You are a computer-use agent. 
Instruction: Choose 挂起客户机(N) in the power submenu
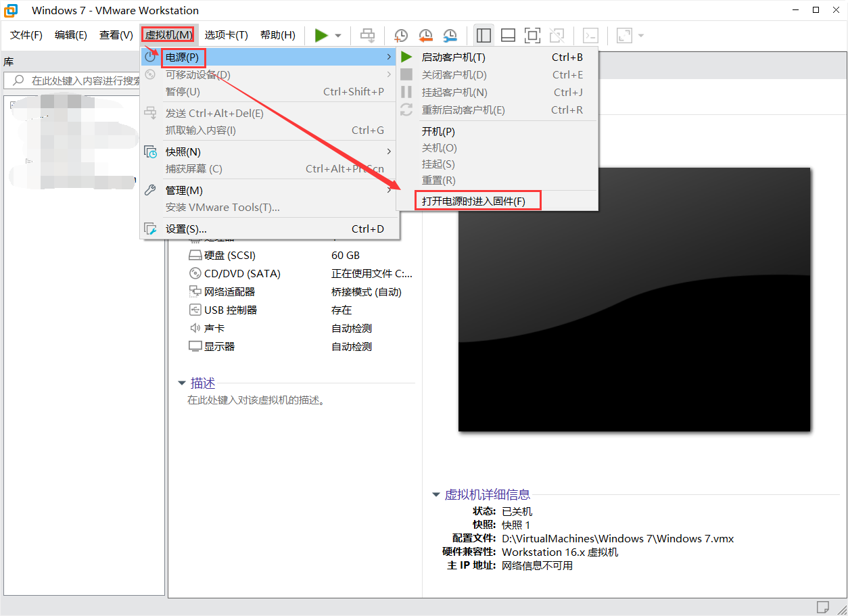tap(497, 93)
